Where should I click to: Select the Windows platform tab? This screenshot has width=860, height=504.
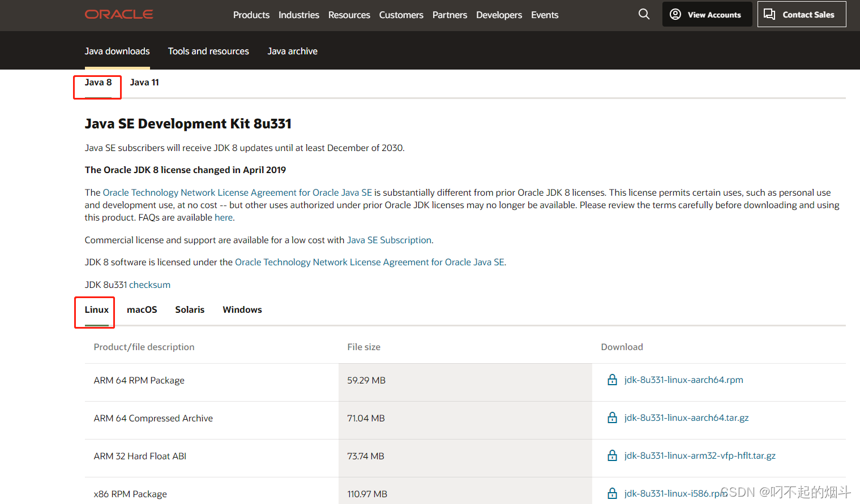tap(242, 309)
